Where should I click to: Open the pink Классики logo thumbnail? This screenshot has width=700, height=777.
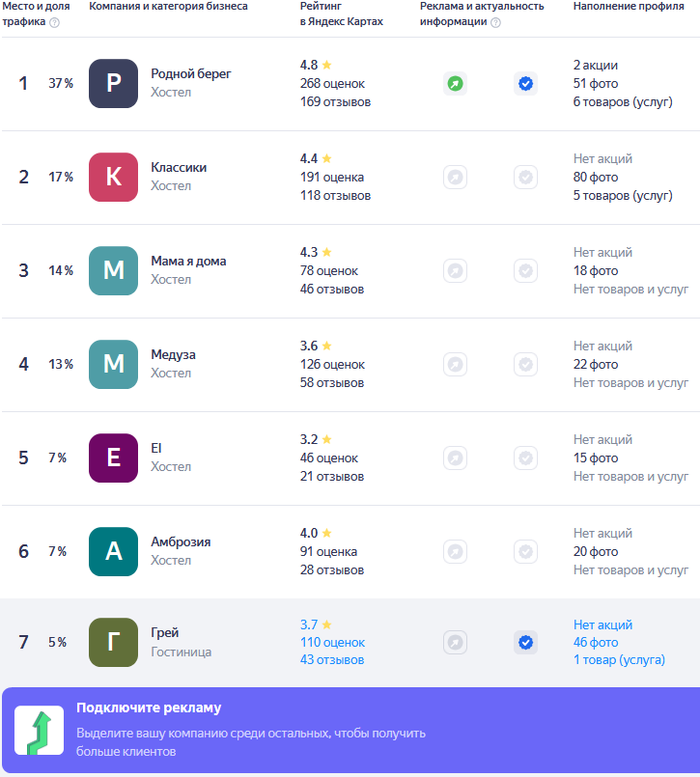(x=114, y=177)
